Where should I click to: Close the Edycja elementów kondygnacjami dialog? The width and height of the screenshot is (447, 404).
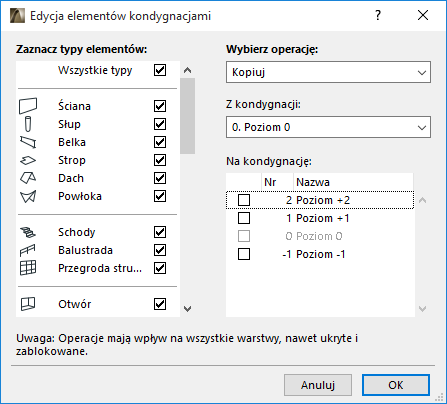pyautogui.click(x=423, y=15)
